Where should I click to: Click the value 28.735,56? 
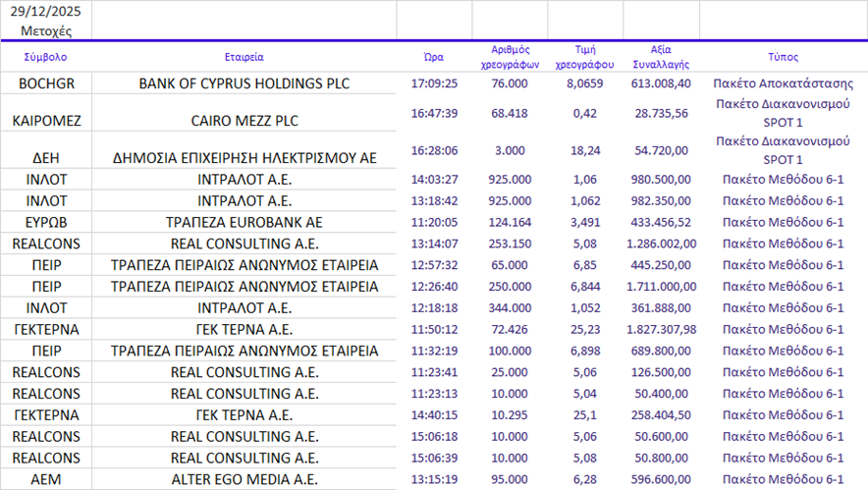[661, 114]
